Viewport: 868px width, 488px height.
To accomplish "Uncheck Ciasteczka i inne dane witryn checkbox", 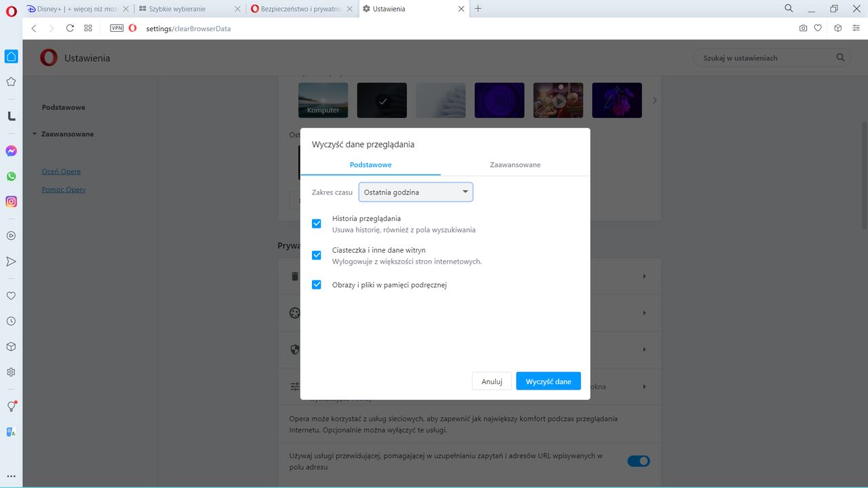I will (x=317, y=256).
